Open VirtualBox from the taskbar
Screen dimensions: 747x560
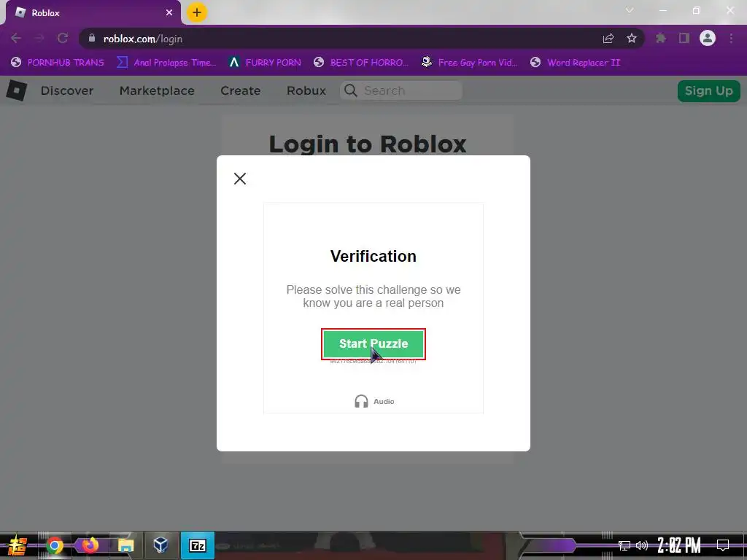161,545
